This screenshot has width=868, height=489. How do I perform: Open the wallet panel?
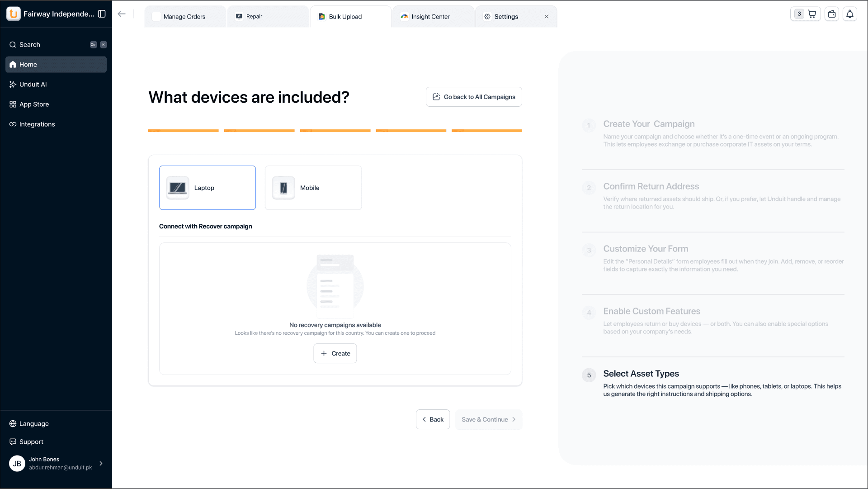tap(832, 14)
